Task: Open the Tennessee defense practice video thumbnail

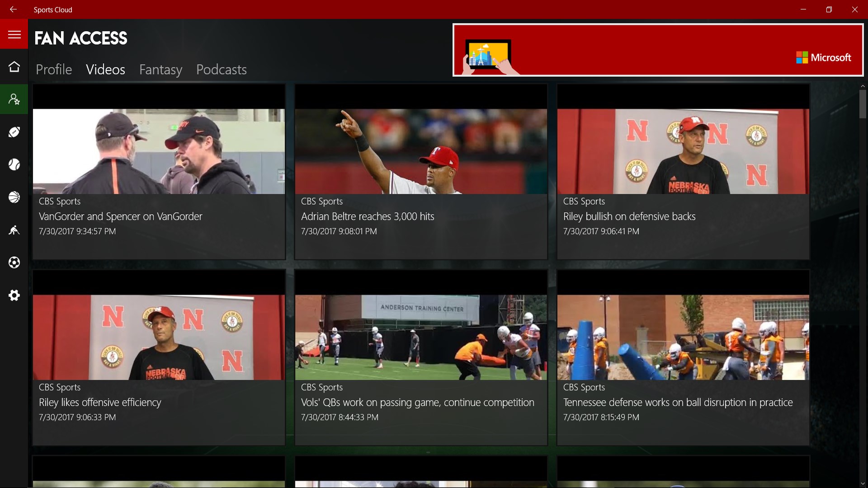Action: 683,334
